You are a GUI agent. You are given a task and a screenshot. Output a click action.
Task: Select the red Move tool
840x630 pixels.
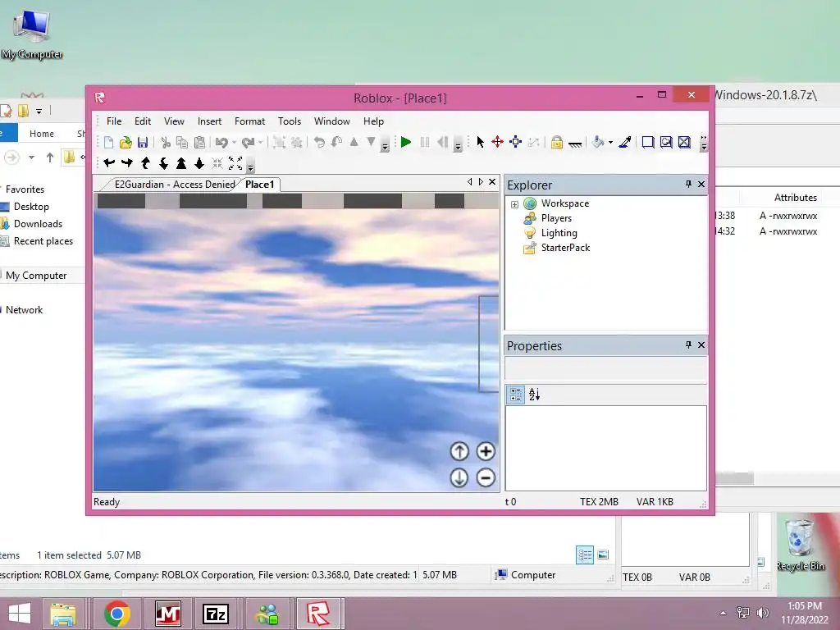coord(498,142)
